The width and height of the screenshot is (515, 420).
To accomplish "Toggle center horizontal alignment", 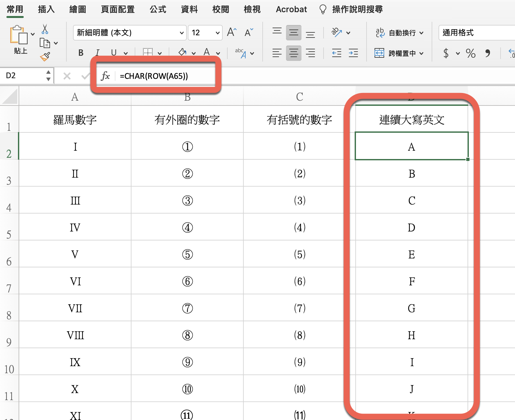I will [294, 53].
